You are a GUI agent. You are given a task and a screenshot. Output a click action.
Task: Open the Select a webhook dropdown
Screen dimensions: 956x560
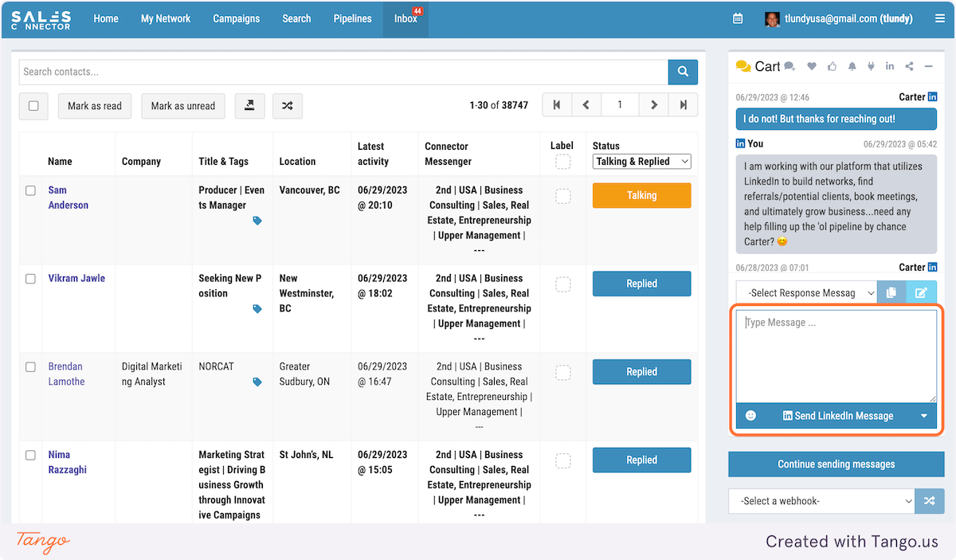[x=821, y=501]
